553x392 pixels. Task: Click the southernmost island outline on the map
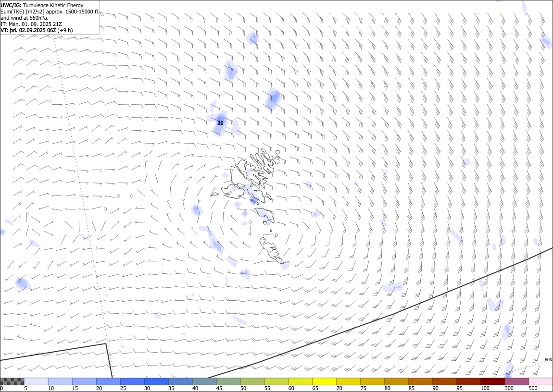[272, 250]
